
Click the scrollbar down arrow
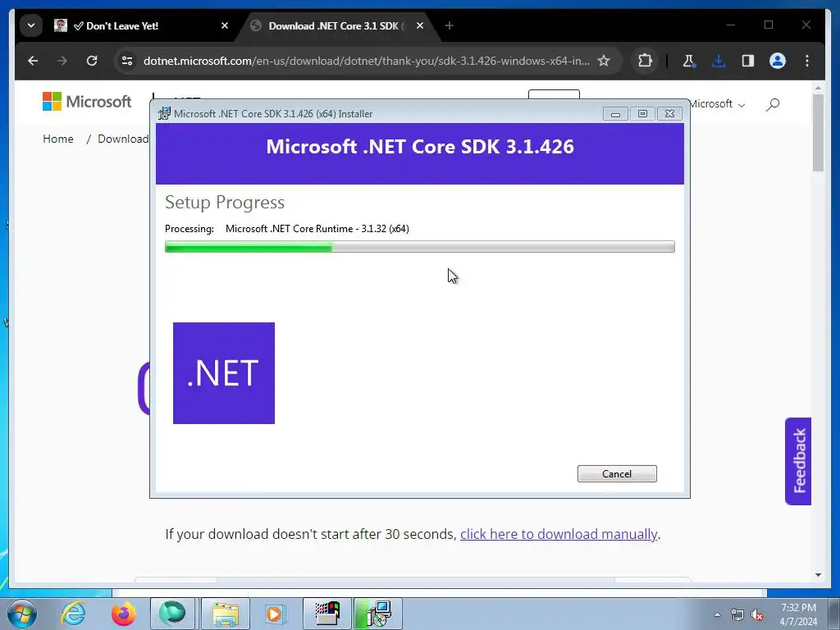pyautogui.click(x=818, y=575)
